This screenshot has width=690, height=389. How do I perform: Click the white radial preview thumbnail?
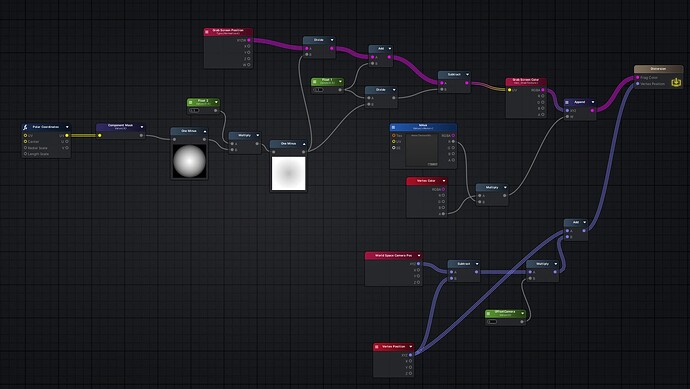289,173
